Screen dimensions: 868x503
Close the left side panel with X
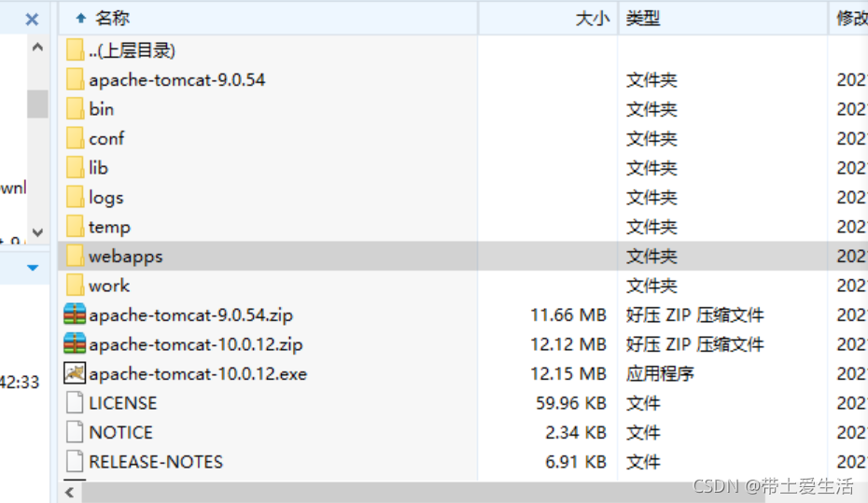32,20
